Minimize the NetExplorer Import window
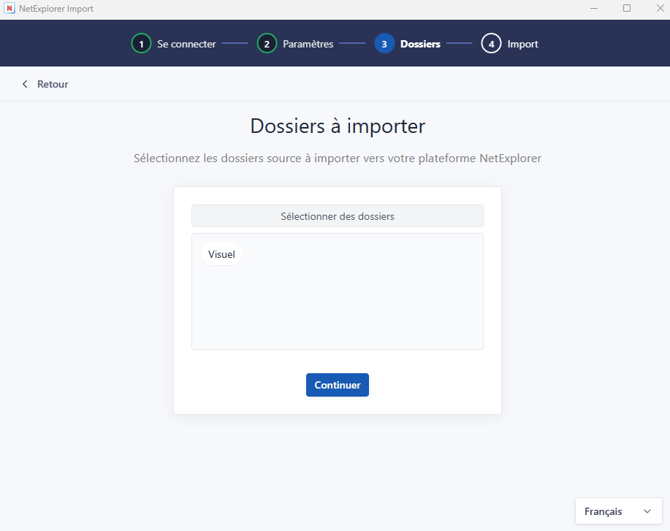Image resolution: width=670 pixels, height=531 pixels. (x=594, y=9)
